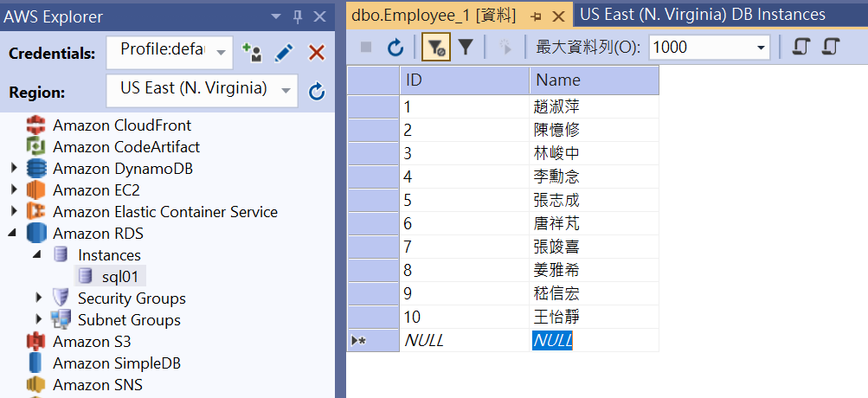Select Amazon SNS node
This screenshot has width=868, height=398.
(x=98, y=385)
